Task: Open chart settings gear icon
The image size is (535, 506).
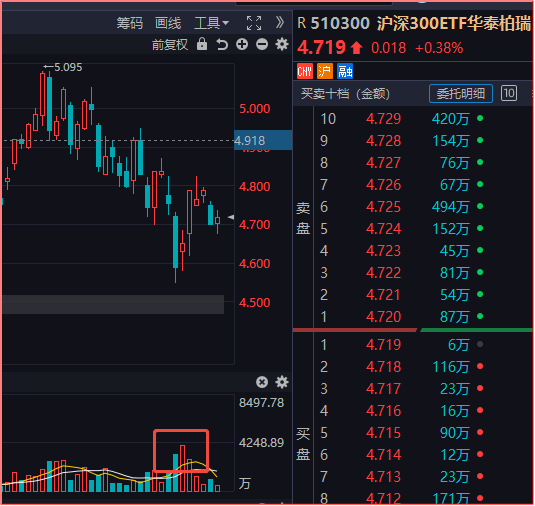Action: [x=282, y=44]
